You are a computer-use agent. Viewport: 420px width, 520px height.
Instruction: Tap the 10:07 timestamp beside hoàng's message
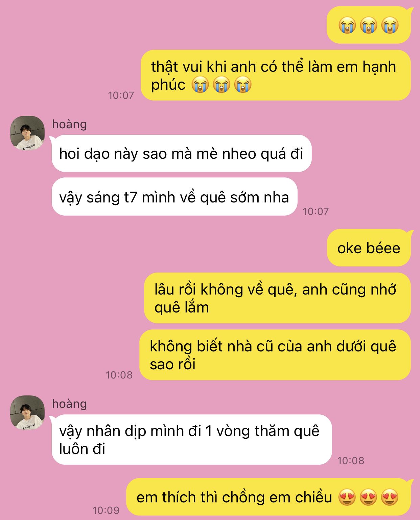coord(316,212)
